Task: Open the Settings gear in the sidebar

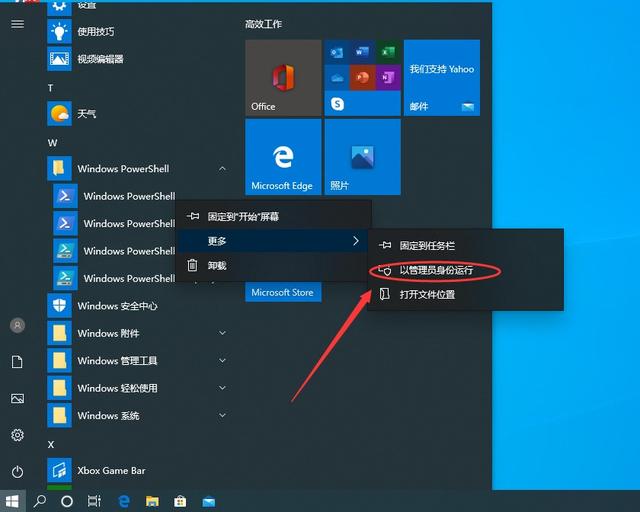Action: click(x=17, y=435)
